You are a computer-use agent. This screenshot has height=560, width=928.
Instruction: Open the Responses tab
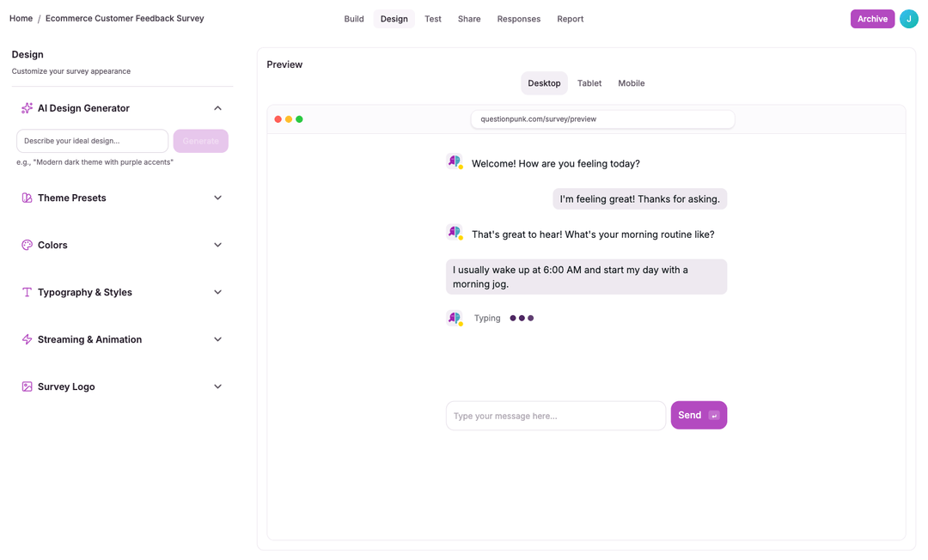point(519,18)
